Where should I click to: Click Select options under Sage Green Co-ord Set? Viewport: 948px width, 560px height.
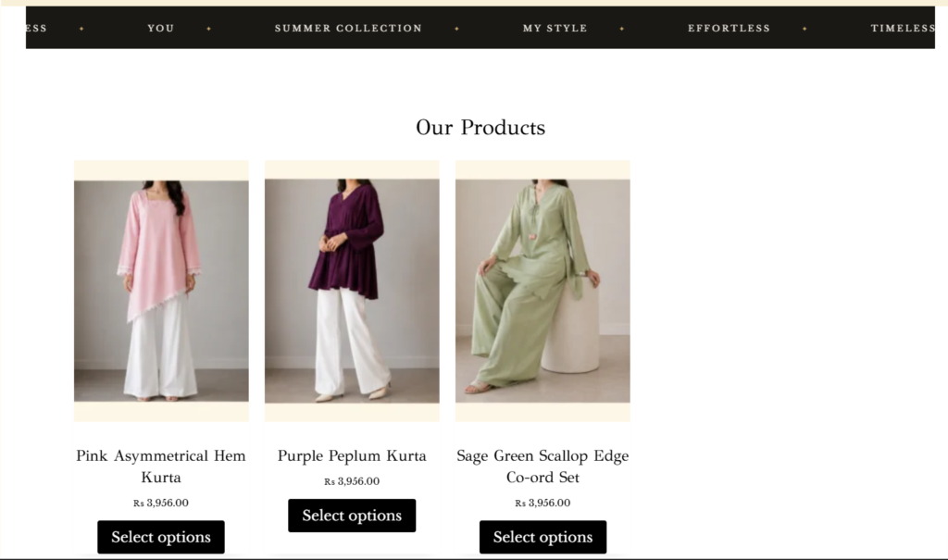543,537
